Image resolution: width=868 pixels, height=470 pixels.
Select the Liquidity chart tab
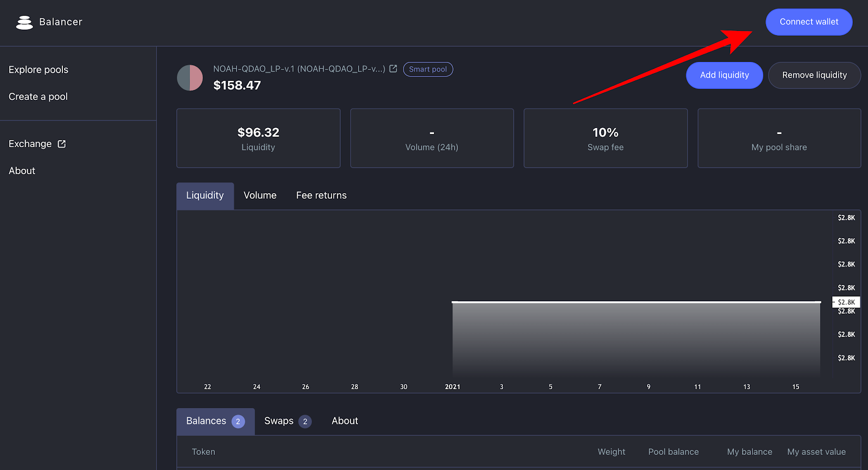pyautogui.click(x=205, y=196)
